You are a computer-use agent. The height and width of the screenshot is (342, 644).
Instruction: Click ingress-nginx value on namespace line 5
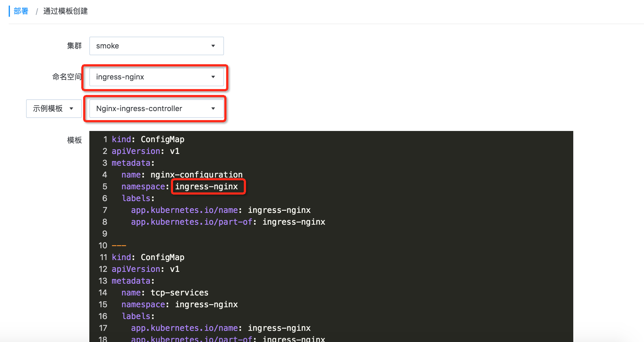[206, 187]
